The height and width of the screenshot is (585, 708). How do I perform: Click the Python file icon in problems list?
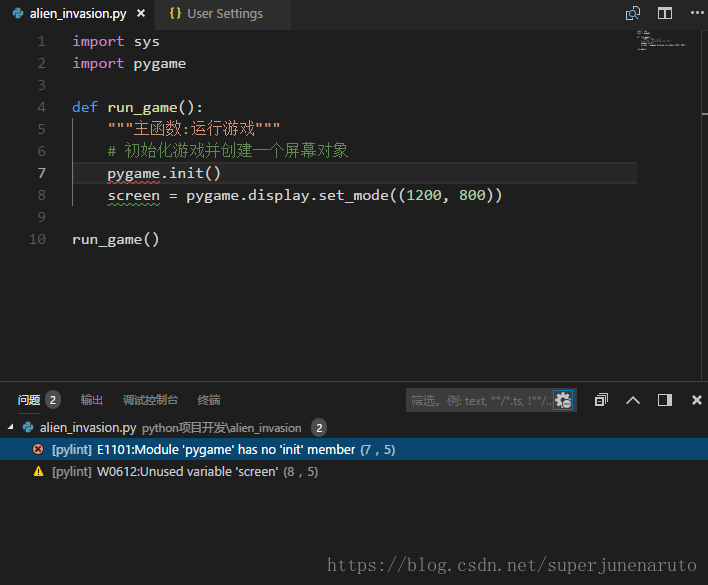click(28, 427)
